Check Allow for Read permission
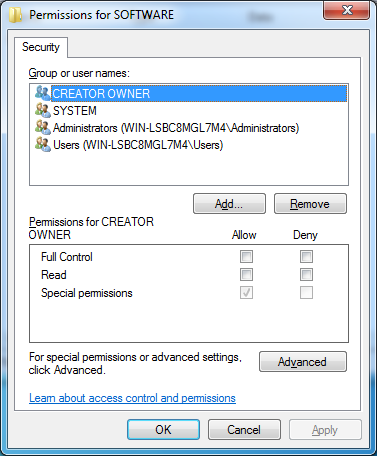The height and width of the screenshot is (456, 377). 246,275
